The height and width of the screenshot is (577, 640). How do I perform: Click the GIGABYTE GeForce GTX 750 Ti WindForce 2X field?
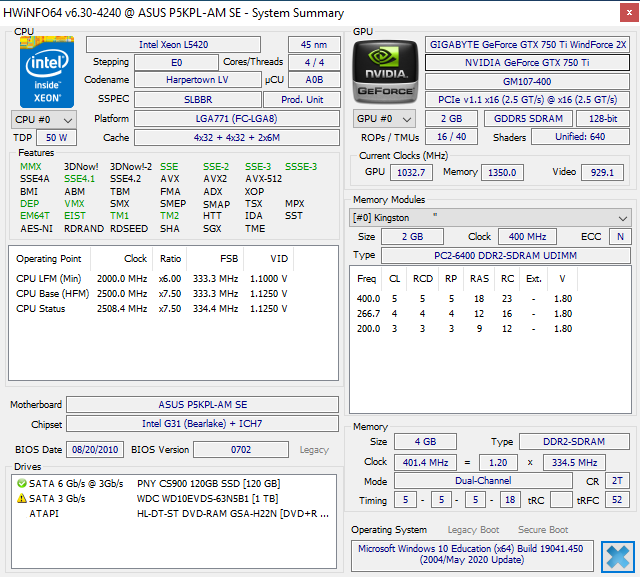(x=527, y=44)
